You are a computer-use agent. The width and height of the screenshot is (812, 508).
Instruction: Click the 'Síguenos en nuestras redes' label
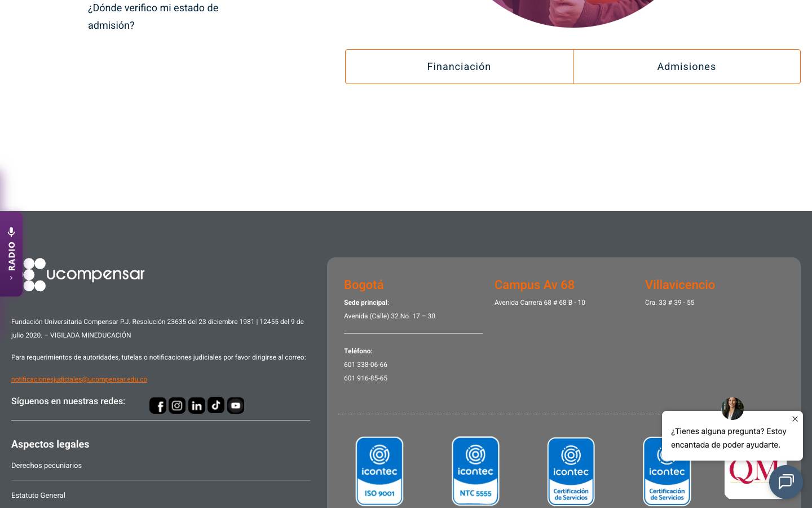point(68,401)
